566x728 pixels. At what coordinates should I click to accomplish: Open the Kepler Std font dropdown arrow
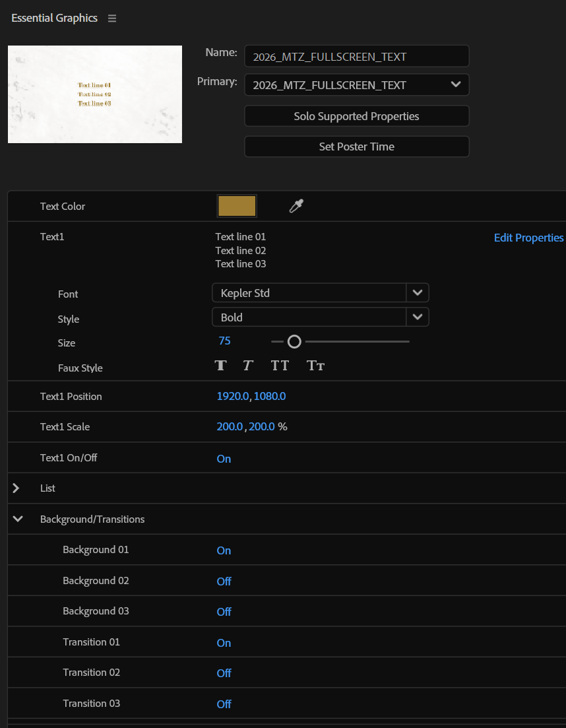click(x=418, y=293)
